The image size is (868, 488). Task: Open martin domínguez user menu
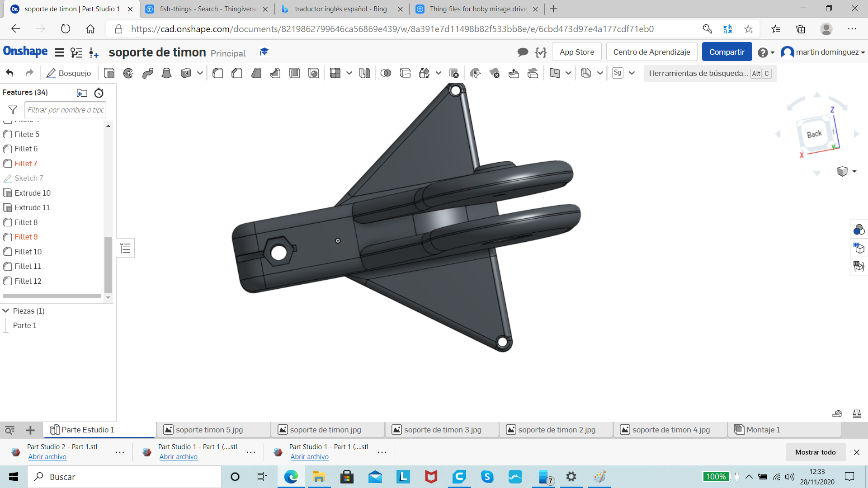click(823, 52)
